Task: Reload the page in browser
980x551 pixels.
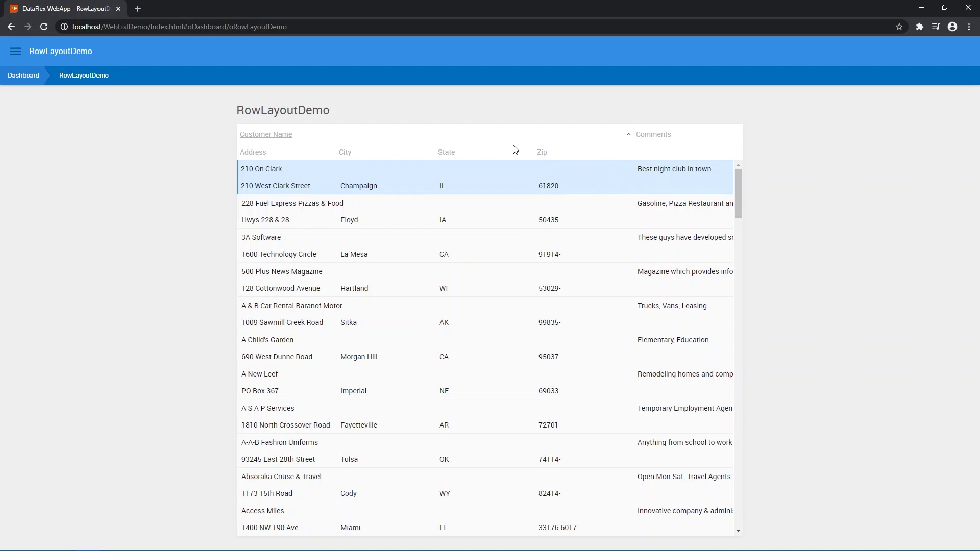Action: (44, 27)
